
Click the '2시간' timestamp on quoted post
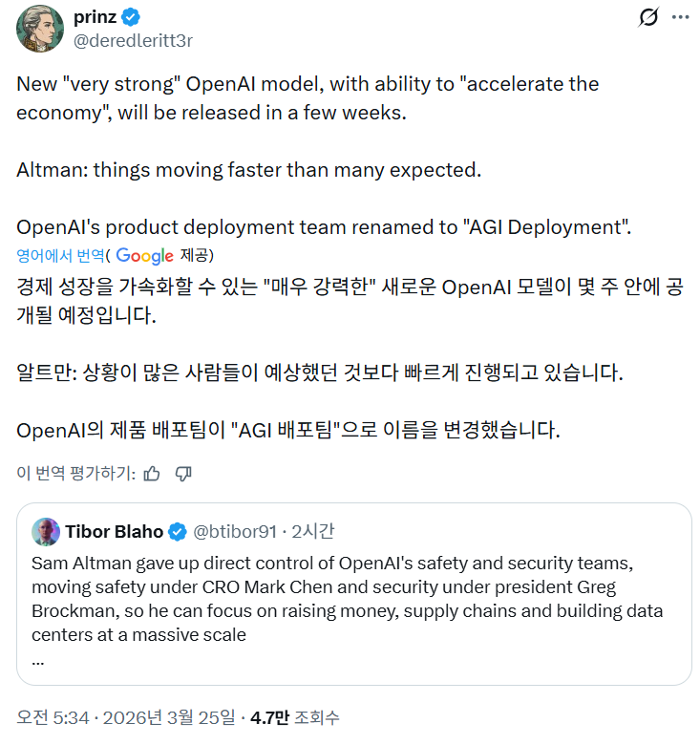click(x=313, y=531)
